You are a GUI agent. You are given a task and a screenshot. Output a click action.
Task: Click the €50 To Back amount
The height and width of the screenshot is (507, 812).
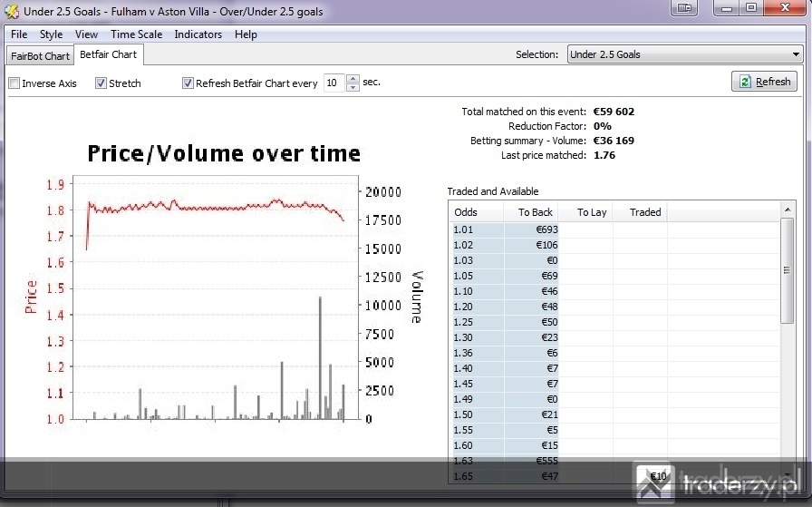(x=549, y=322)
